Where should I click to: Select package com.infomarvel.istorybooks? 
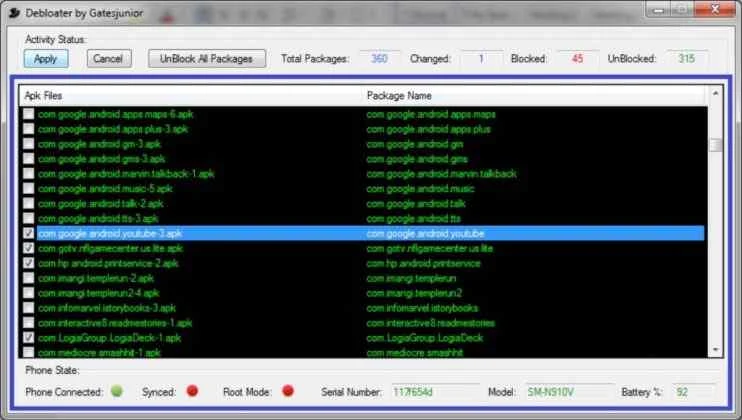422,308
